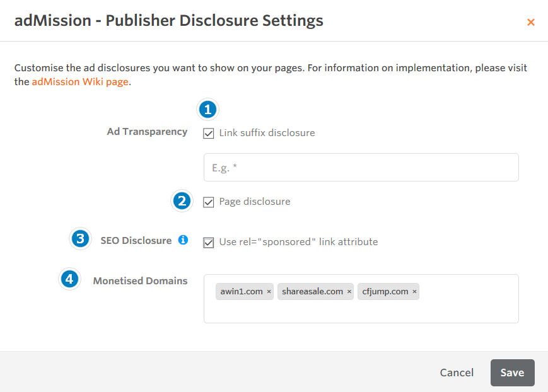548x392 pixels.
Task: Click the numbered step 1 badge
Action: 207,110
